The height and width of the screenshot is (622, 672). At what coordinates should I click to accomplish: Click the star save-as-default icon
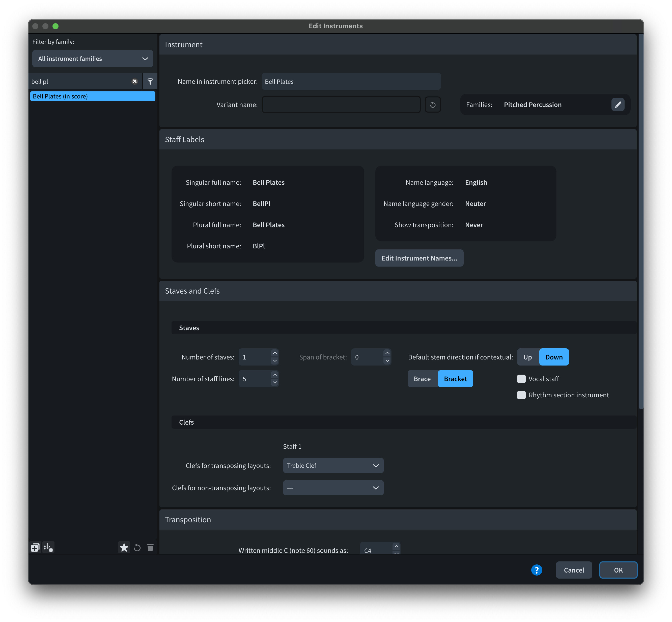[124, 548]
